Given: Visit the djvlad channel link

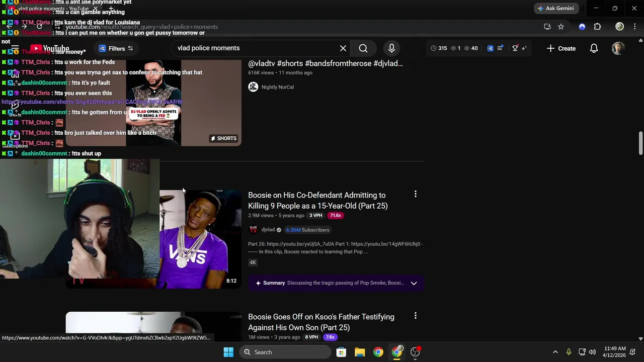Looking at the screenshot, I should point(268,230).
